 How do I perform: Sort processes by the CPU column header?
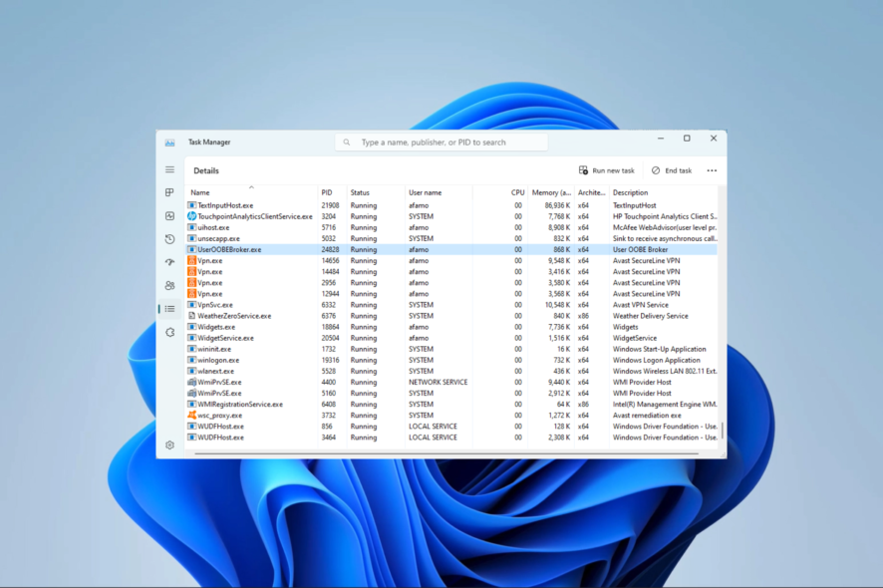pos(517,192)
